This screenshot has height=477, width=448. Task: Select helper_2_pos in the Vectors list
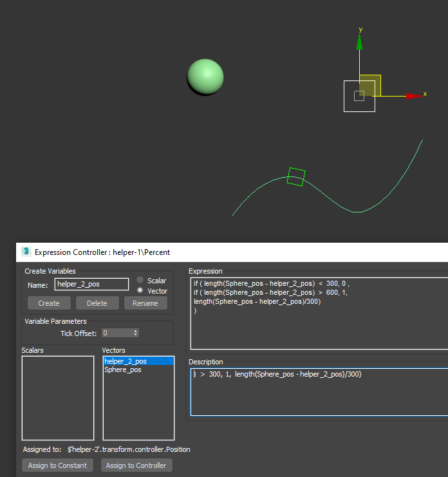(126, 361)
